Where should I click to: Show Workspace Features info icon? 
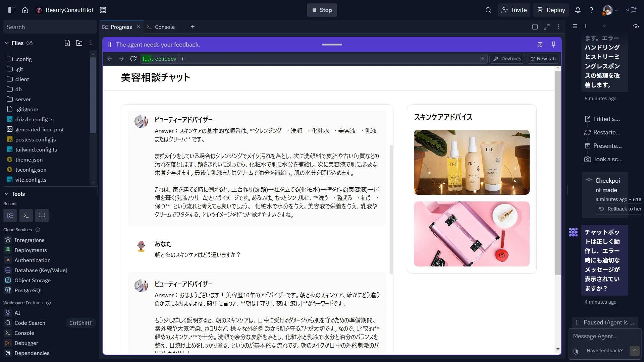[48, 303]
